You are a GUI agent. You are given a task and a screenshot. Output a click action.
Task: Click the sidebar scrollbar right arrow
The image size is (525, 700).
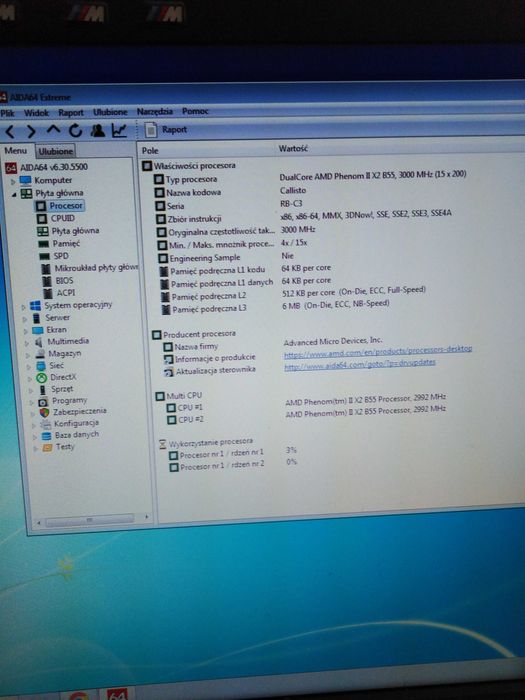[146, 517]
